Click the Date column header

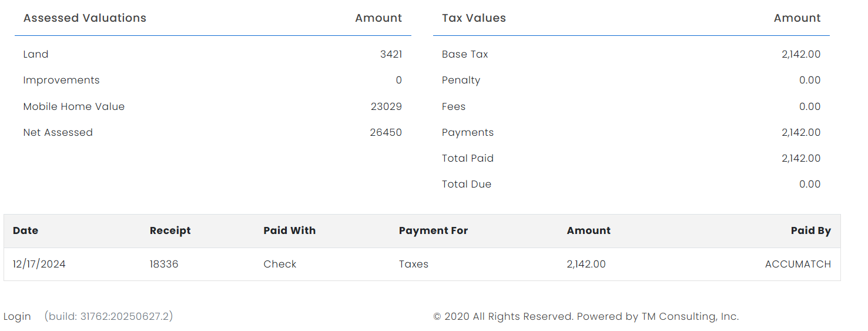pyautogui.click(x=25, y=230)
